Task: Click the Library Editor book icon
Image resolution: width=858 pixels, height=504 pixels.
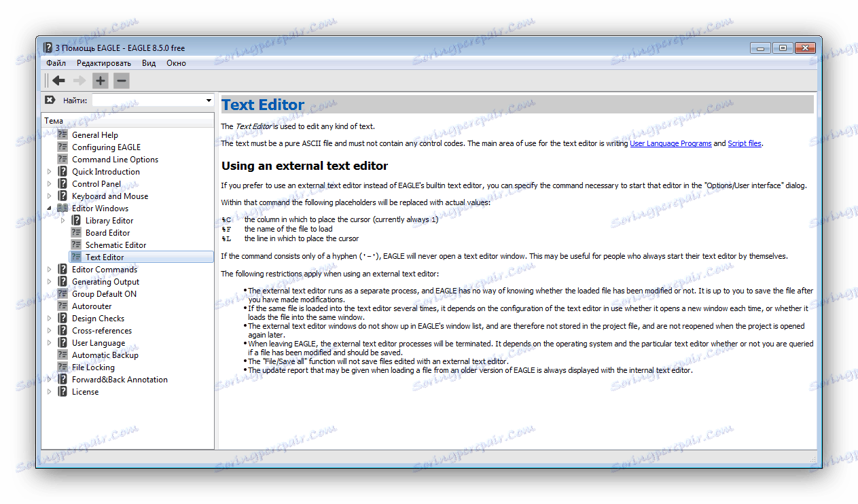Action: [x=76, y=220]
